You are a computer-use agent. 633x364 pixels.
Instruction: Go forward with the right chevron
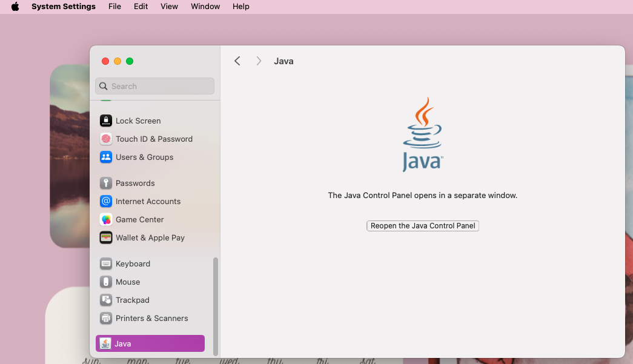point(259,61)
